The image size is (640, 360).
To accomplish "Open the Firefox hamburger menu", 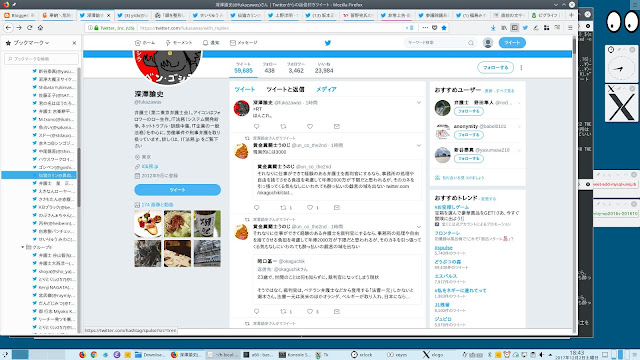I will [570, 28].
